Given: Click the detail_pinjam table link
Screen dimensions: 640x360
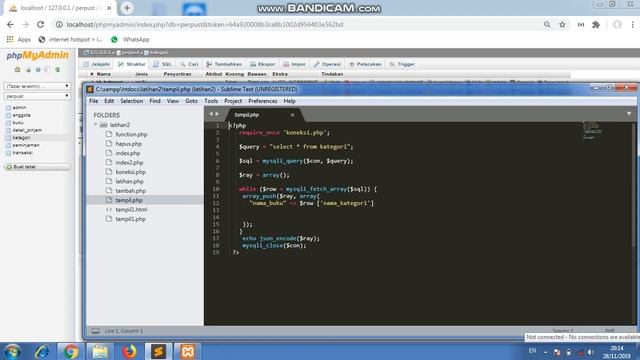Looking at the screenshot, I should coord(27,130).
